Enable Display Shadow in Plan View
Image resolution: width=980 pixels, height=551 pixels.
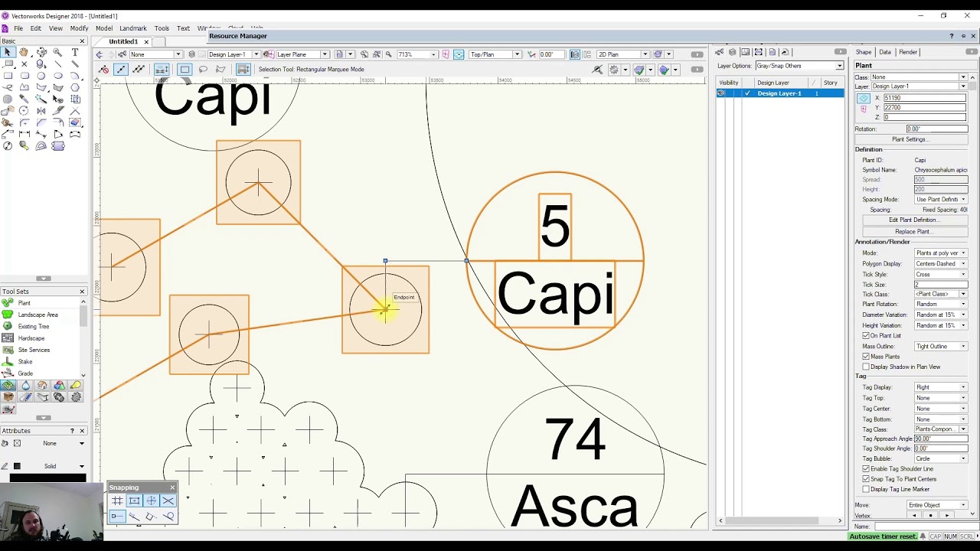[866, 367]
